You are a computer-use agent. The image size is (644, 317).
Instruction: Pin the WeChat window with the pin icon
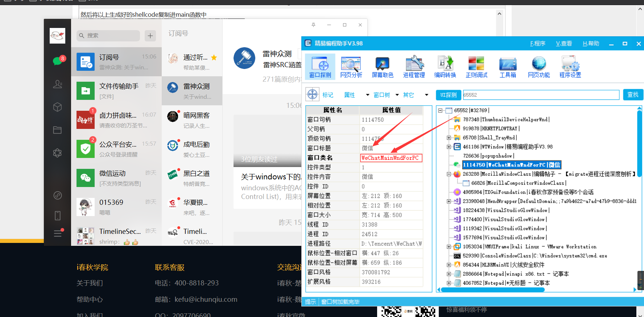pyautogui.click(x=313, y=25)
